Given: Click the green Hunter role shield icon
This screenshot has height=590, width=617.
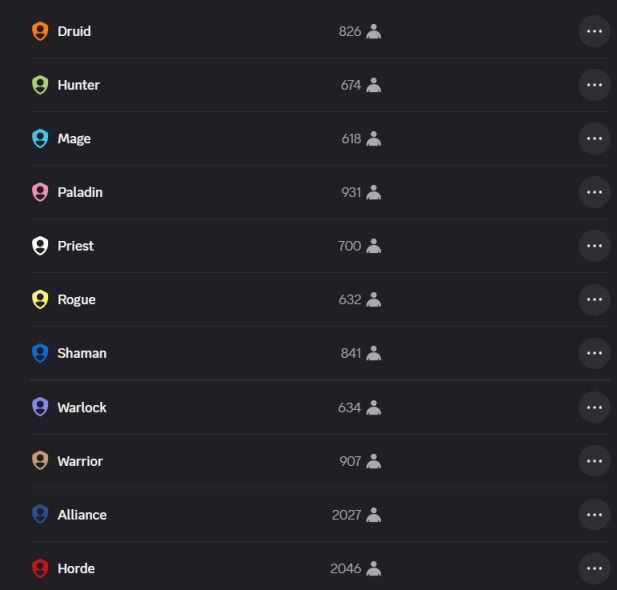Looking at the screenshot, I should pyautogui.click(x=40, y=85).
